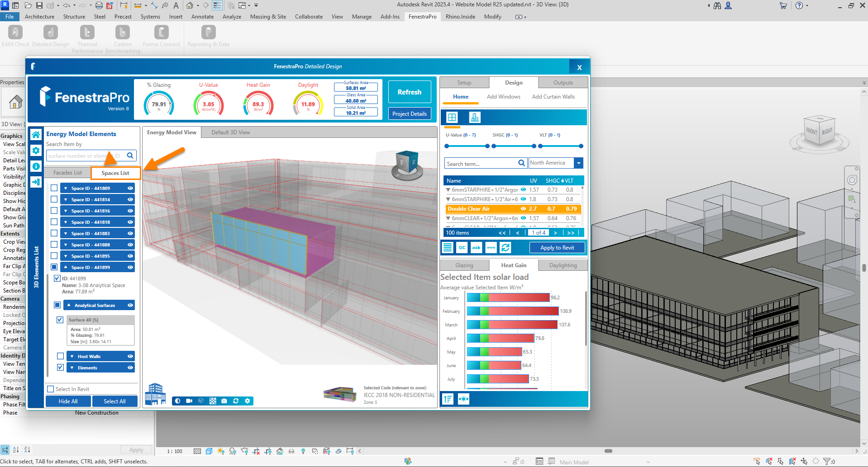The image size is (868, 467).
Task: Open the Daylighting results tab
Action: click(x=563, y=265)
